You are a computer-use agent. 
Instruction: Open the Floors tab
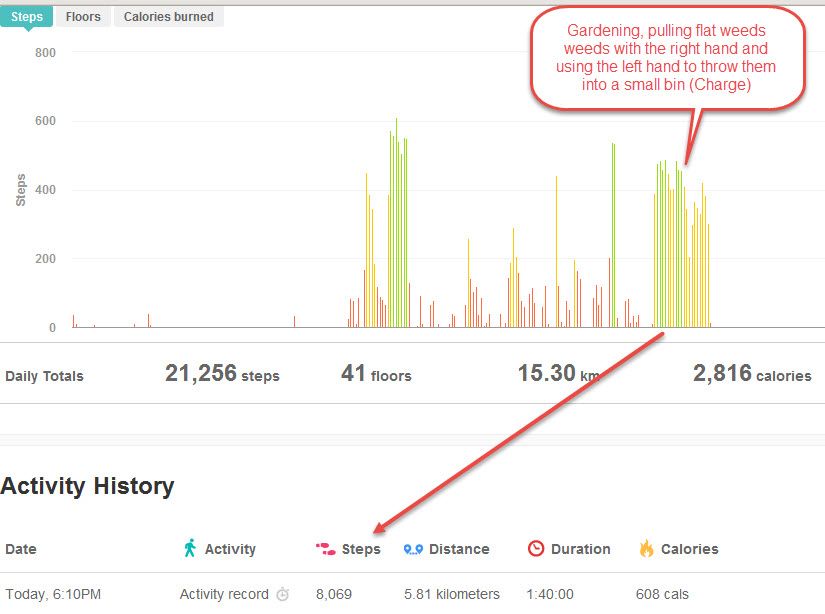tap(83, 17)
